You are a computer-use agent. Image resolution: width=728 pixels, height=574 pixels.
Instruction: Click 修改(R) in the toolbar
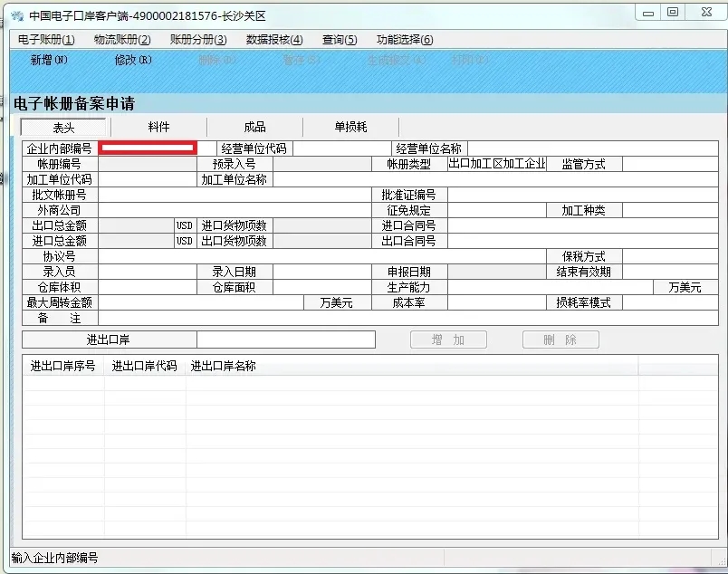tap(132, 61)
